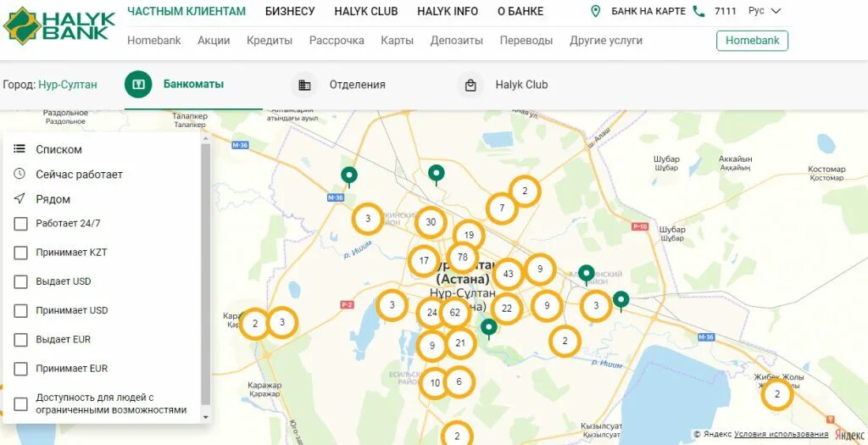The height and width of the screenshot is (445, 868).
Task: Click the Банк на карте link
Action: point(648,11)
